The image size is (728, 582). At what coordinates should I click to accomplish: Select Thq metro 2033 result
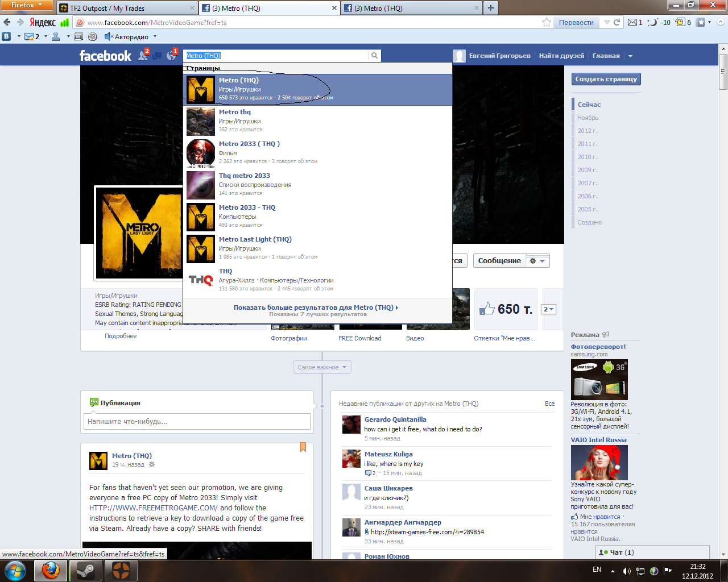(318, 185)
